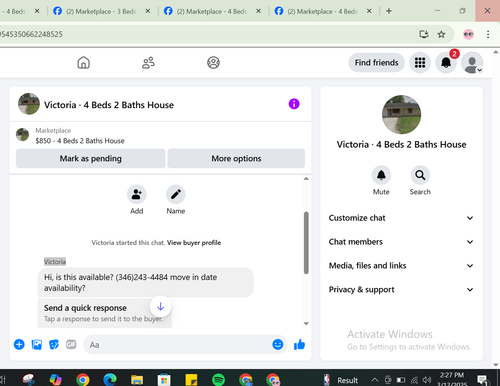Attach a photo file to message
Screen dimensions: 500x386
pyautogui.click(x=37, y=344)
